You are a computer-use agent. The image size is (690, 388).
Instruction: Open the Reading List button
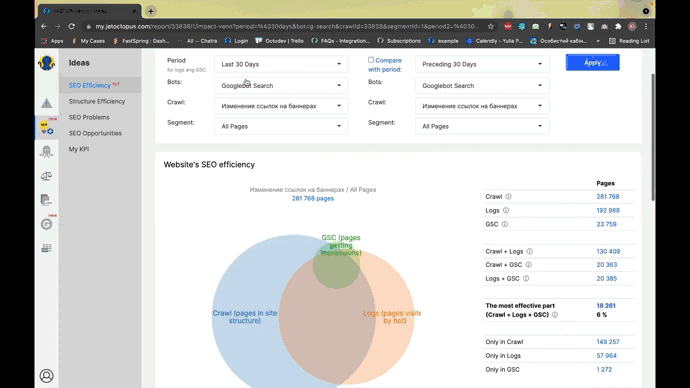click(x=629, y=41)
